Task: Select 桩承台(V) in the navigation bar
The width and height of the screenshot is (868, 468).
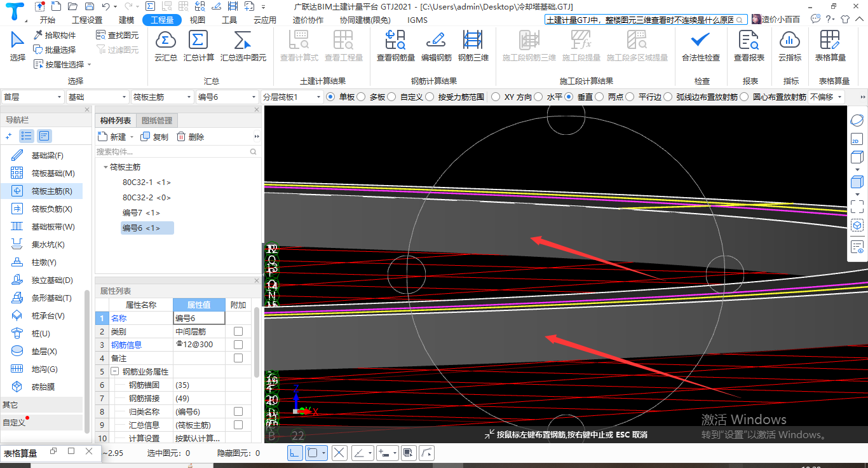Action: [43, 315]
